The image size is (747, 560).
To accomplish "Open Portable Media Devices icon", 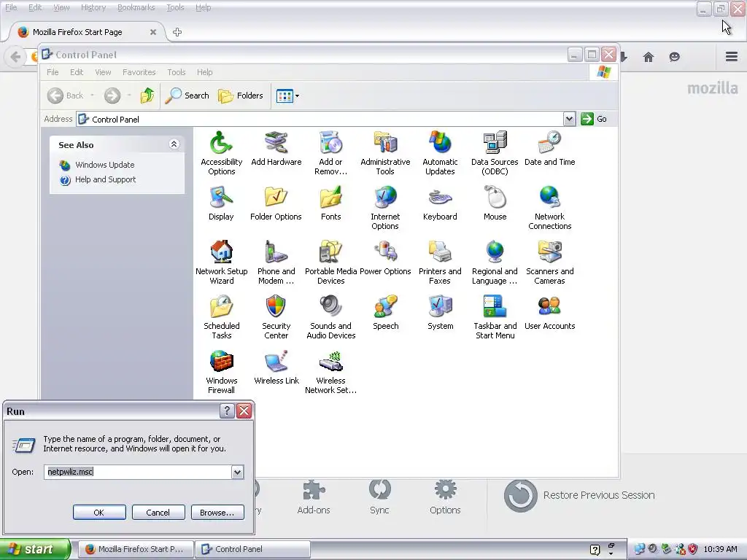I will [330, 262].
